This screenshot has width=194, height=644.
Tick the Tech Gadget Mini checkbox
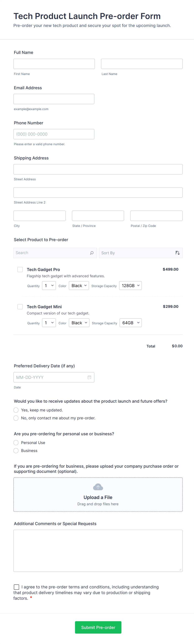[x=20, y=307]
